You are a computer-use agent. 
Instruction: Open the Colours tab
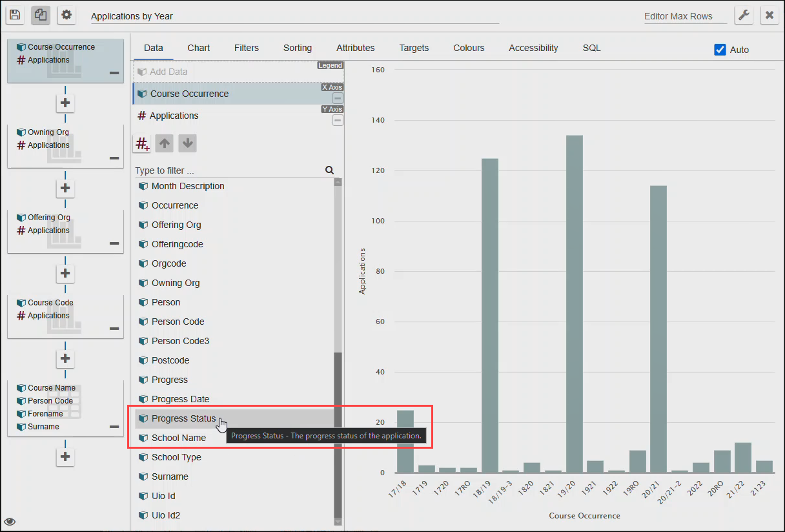pos(468,48)
